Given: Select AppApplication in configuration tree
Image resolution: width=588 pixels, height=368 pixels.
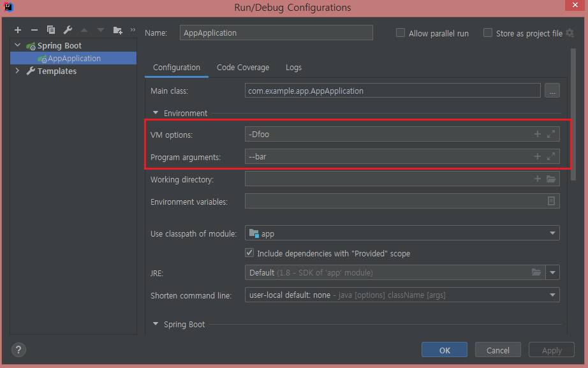Looking at the screenshot, I should point(73,58).
